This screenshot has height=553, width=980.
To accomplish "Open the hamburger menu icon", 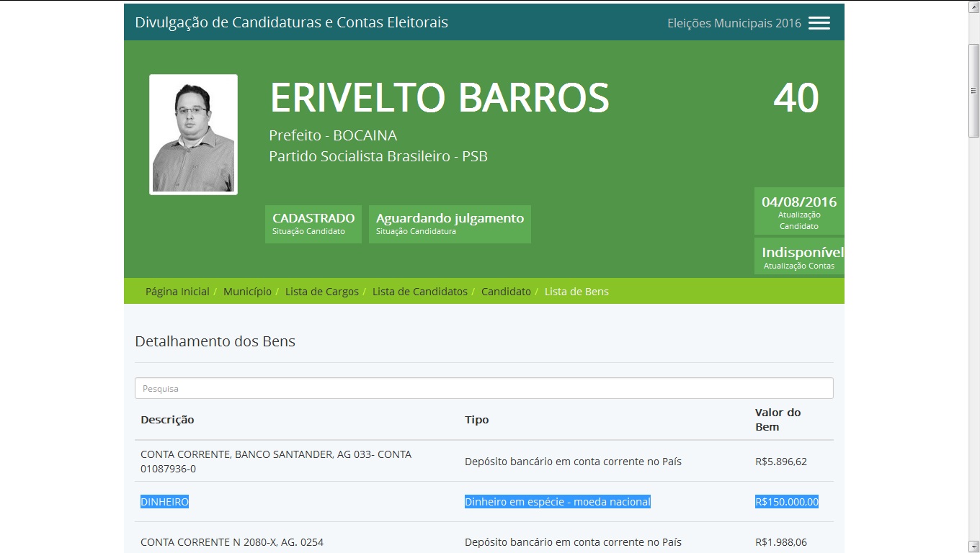I will point(819,23).
